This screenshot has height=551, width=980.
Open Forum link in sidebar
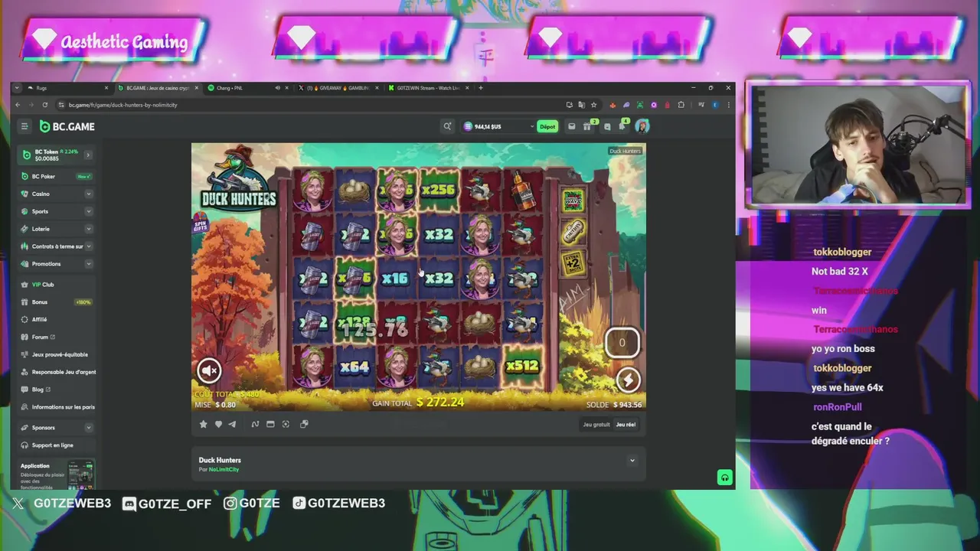point(57,337)
